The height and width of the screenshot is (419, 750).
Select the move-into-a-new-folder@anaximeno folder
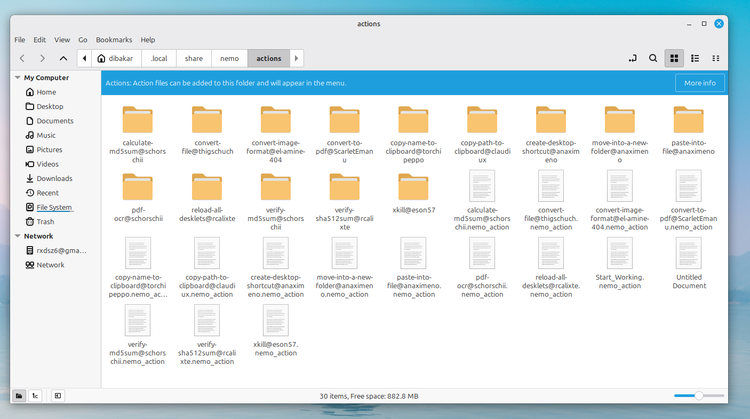tap(620, 134)
